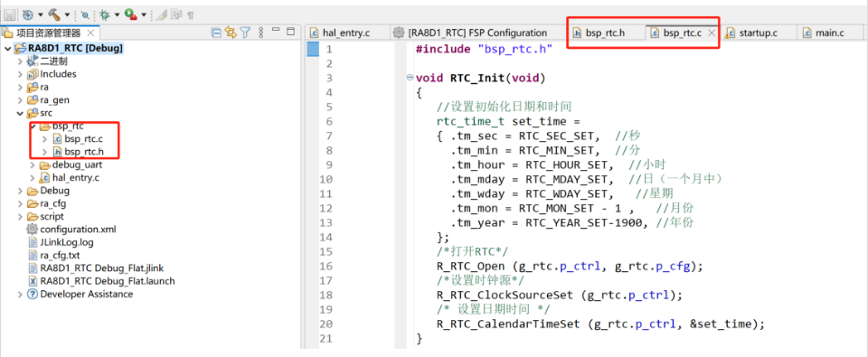Open dropdown arrow next to Build hammer
The width and height of the screenshot is (868, 357).
tap(67, 14)
